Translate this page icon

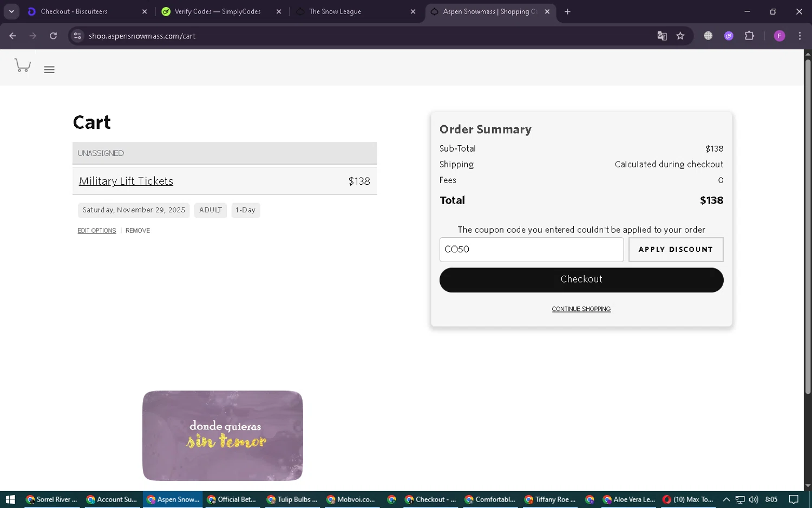coord(662,36)
